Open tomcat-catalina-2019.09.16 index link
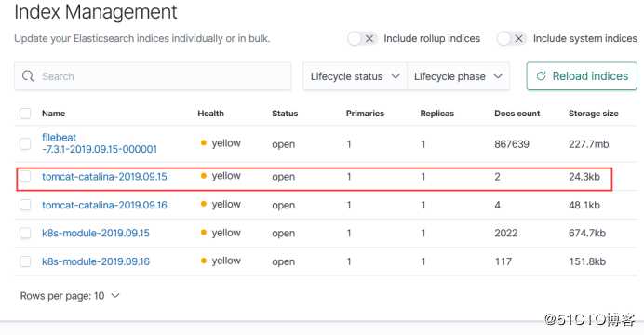 tap(104, 205)
